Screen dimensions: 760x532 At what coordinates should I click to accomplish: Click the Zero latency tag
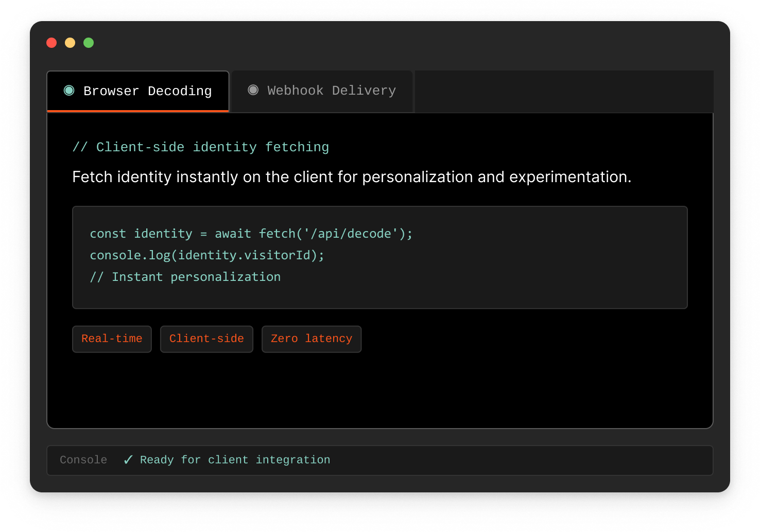click(x=311, y=339)
